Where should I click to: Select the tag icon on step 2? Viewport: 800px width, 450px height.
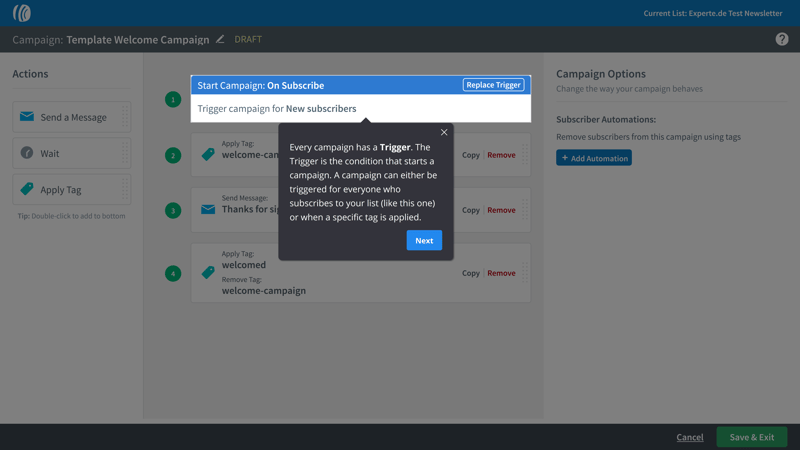pyautogui.click(x=208, y=155)
